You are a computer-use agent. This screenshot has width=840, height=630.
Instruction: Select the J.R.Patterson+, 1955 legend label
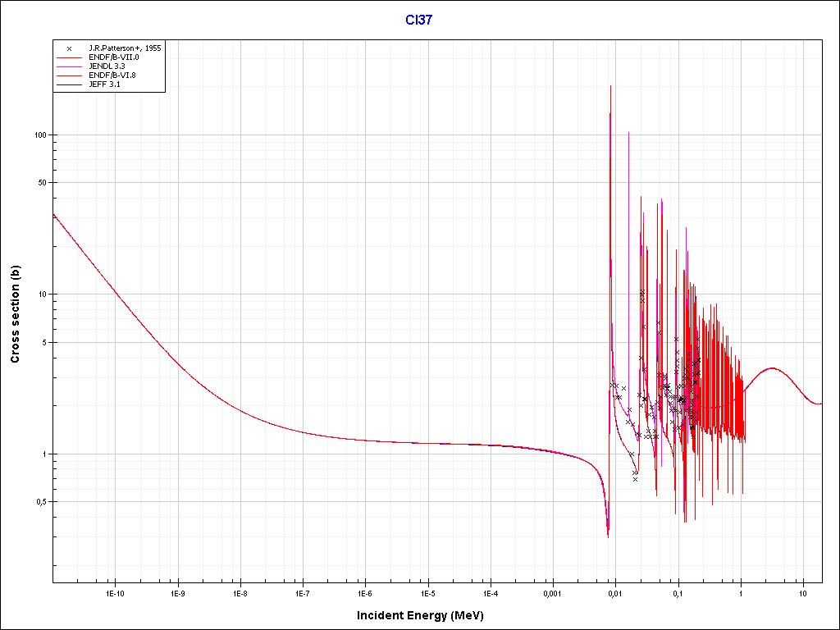tap(125, 48)
